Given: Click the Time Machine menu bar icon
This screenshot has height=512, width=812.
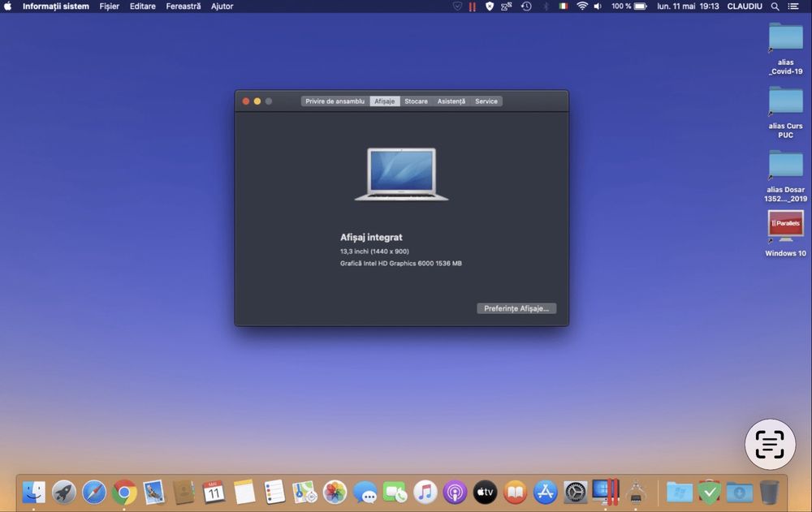Looking at the screenshot, I should click(526, 6).
